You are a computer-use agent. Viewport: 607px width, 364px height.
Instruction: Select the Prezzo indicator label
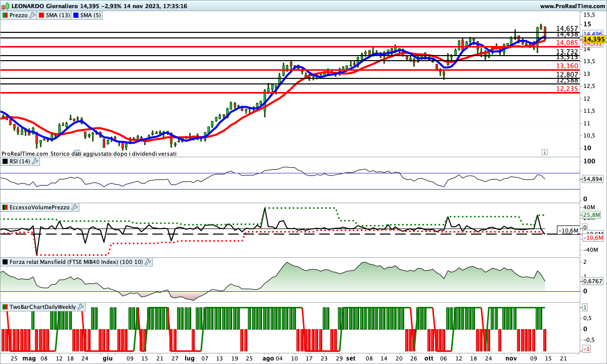[x=19, y=15]
